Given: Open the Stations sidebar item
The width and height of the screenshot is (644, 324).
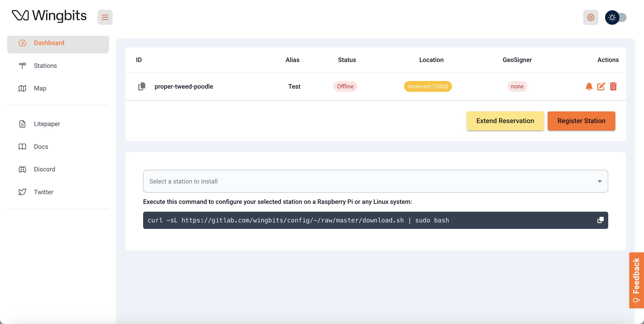Looking at the screenshot, I should (x=45, y=66).
